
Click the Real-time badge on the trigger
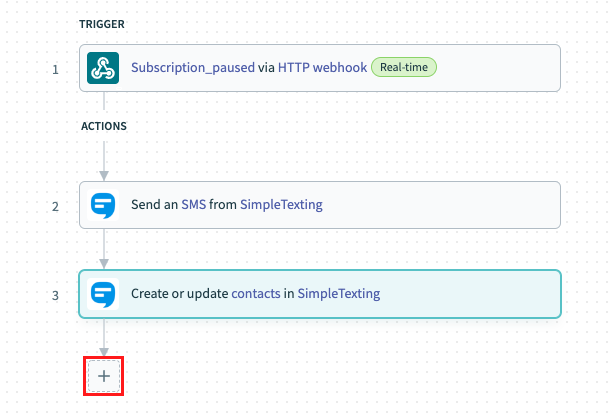[x=404, y=67]
